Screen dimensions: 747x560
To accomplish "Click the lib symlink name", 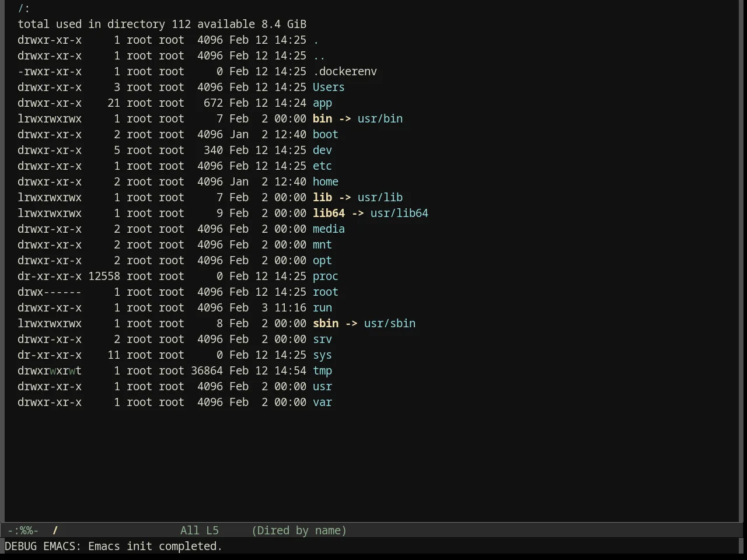I will [322, 197].
